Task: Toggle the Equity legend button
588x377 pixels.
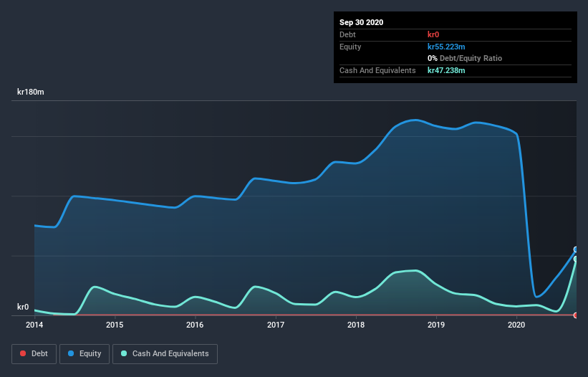Action: tap(85, 354)
